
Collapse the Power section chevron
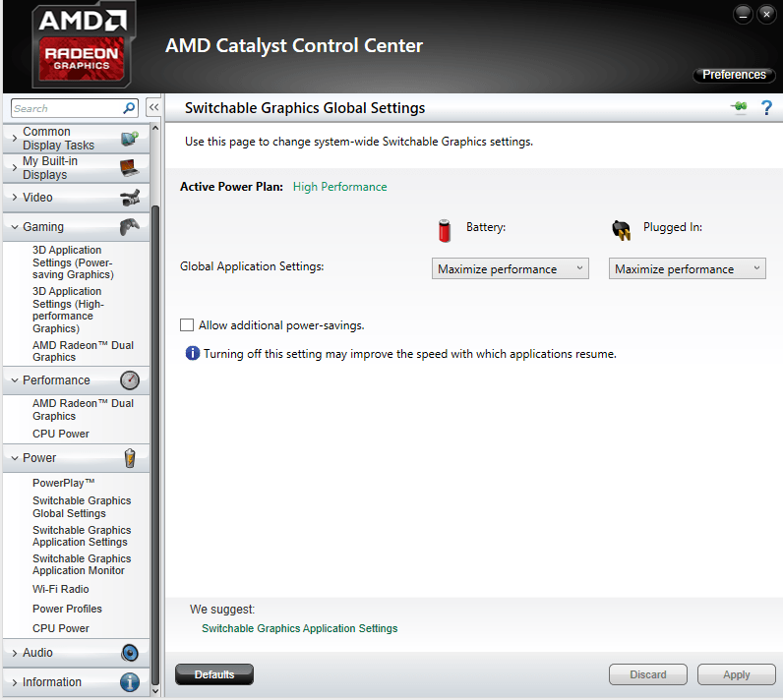click(x=15, y=458)
